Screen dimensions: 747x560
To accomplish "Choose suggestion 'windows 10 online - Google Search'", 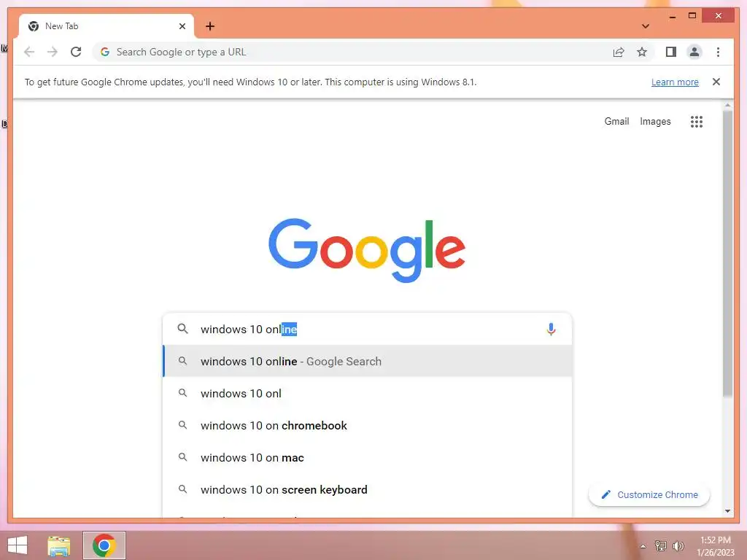I will tap(368, 362).
